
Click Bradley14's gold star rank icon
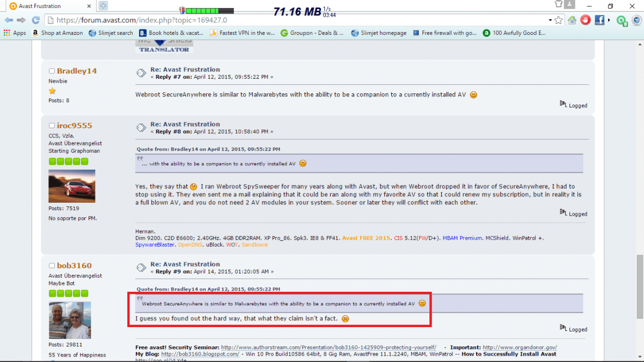point(52,91)
